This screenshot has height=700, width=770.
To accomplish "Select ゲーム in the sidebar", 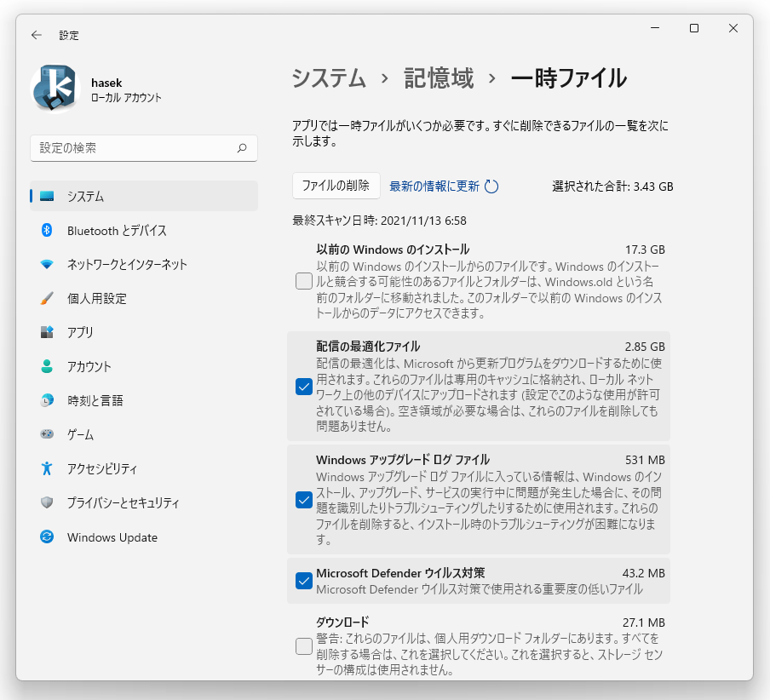I will tap(144, 434).
